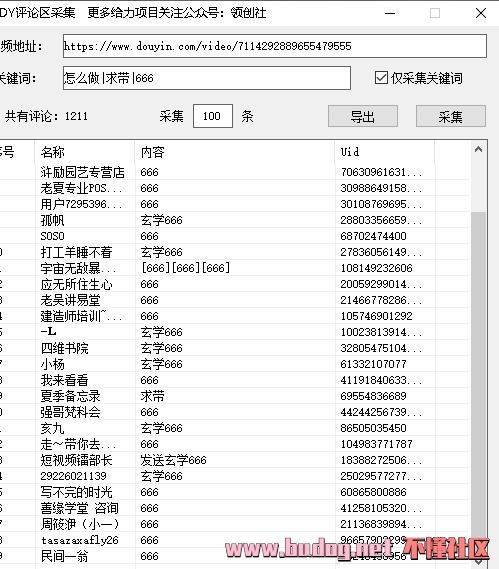Minimize the window
499x569 pixels.
click(x=390, y=13)
